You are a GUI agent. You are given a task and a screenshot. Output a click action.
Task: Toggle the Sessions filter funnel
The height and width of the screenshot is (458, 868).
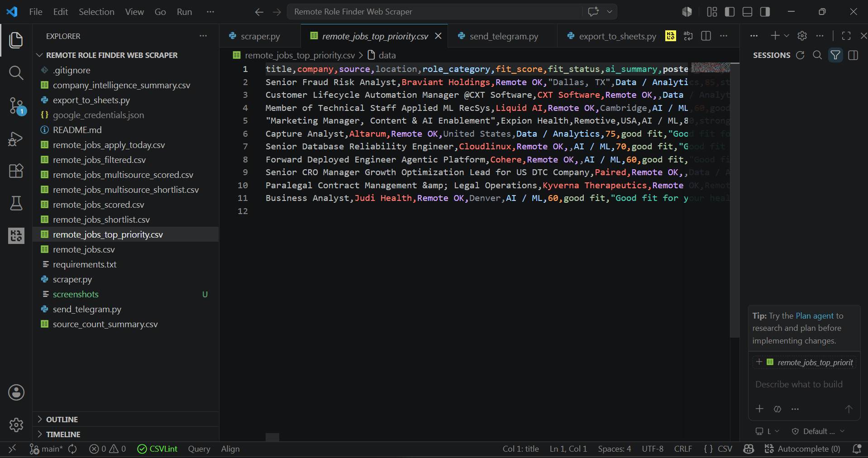tap(835, 55)
